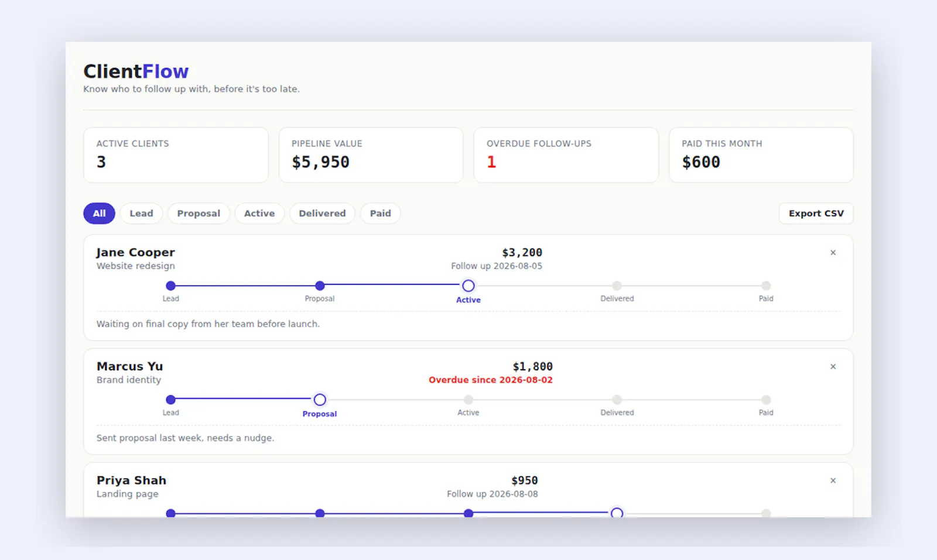Move Marcus Yu to Delivered stage dot
Viewport: 937px width, 560px height.
coord(617,400)
